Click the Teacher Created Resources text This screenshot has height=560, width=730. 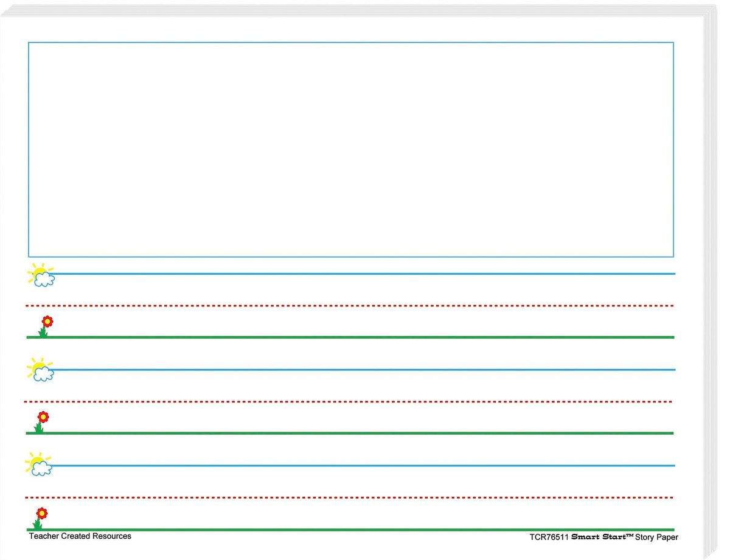[x=80, y=536]
